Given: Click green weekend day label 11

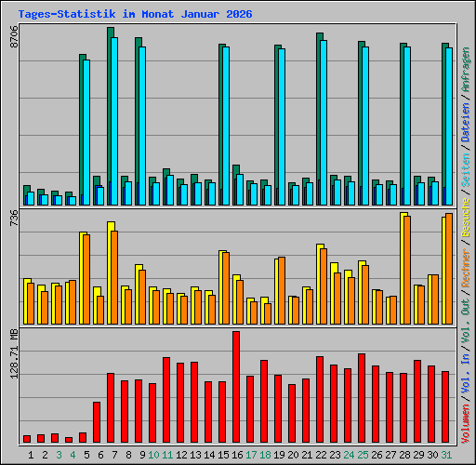Looking at the screenshot, I should click(x=167, y=455).
